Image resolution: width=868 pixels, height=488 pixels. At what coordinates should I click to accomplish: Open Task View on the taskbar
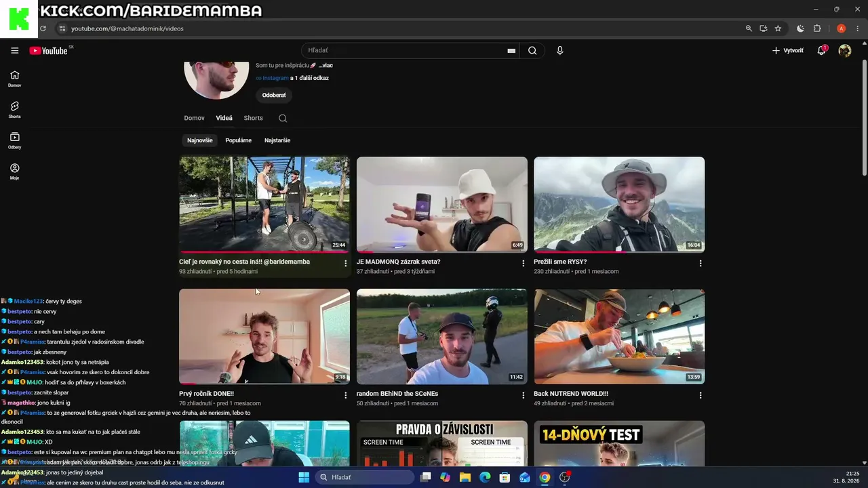[425, 477]
